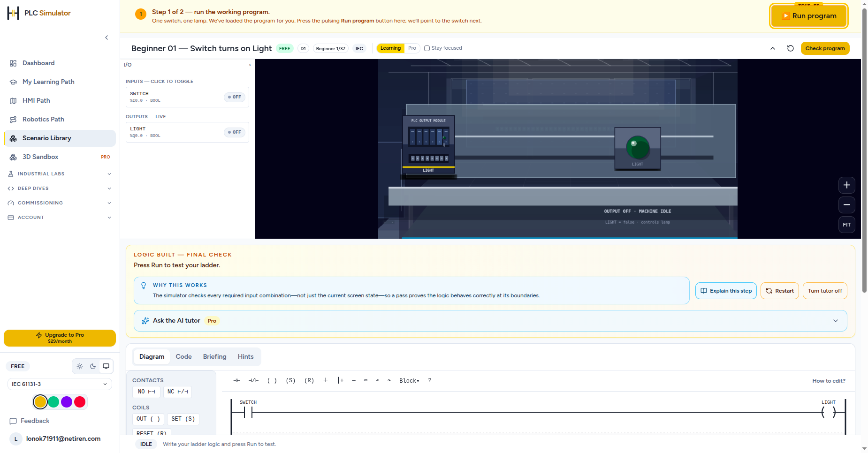Restart the tutor step
This screenshot has height=453, width=868.
pos(780,291)
